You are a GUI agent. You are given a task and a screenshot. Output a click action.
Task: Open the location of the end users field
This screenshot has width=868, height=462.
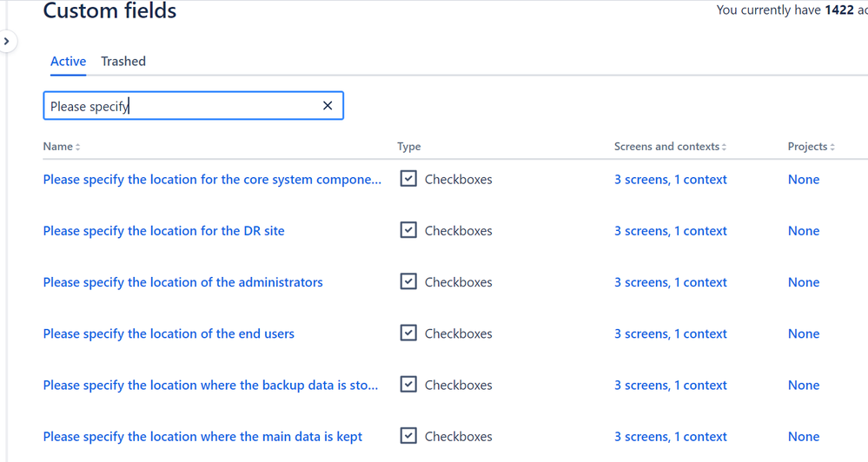click(x=169, y=333)
